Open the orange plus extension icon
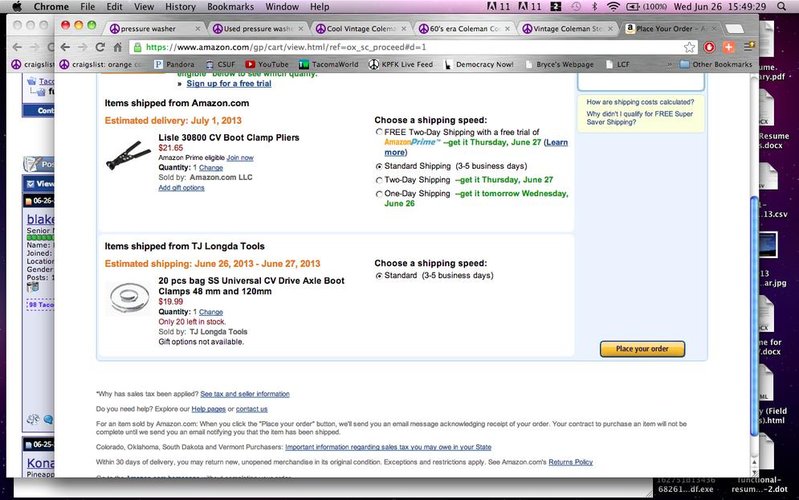This screenshot has width=799, height=500. (x=729, y=47)
